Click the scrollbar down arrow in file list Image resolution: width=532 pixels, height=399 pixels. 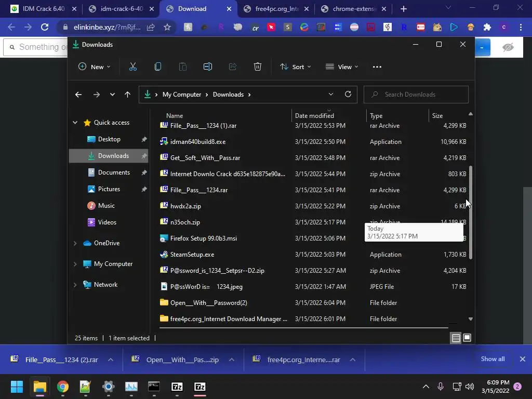[470, 319]
